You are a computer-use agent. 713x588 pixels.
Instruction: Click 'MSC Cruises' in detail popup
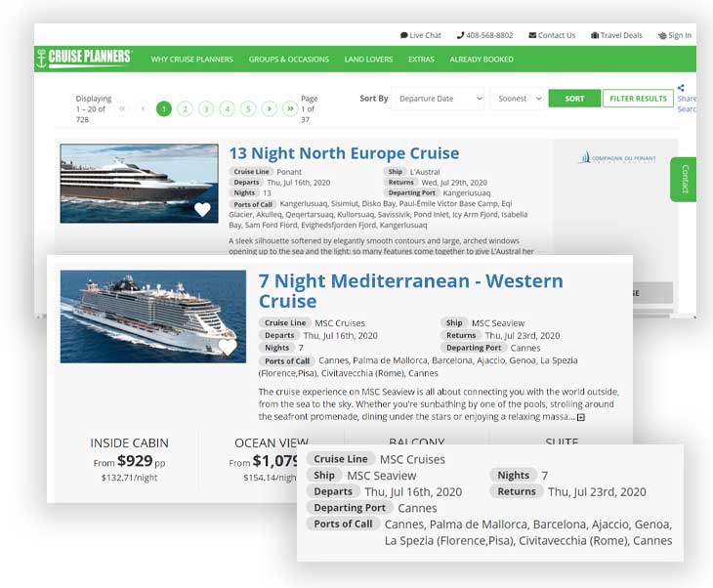tap(412, 459)
